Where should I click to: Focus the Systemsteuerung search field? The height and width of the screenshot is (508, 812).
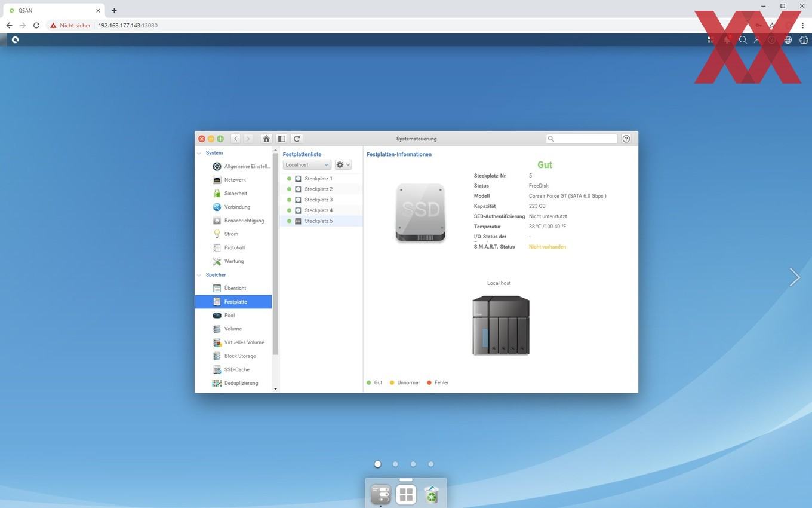coord(582,139)
